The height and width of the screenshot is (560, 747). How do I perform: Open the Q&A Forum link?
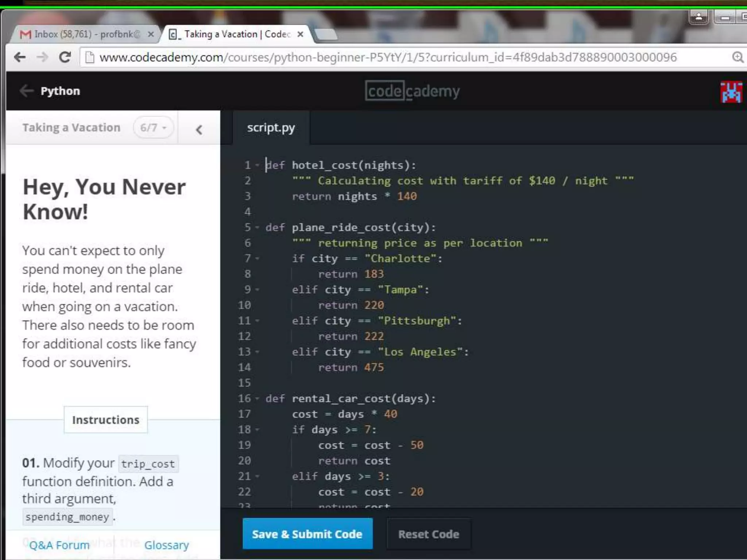[59, 545]
